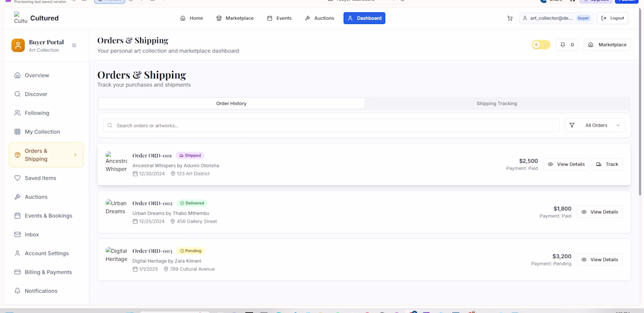Toggle the yellow theme switch

click(541, 45)
